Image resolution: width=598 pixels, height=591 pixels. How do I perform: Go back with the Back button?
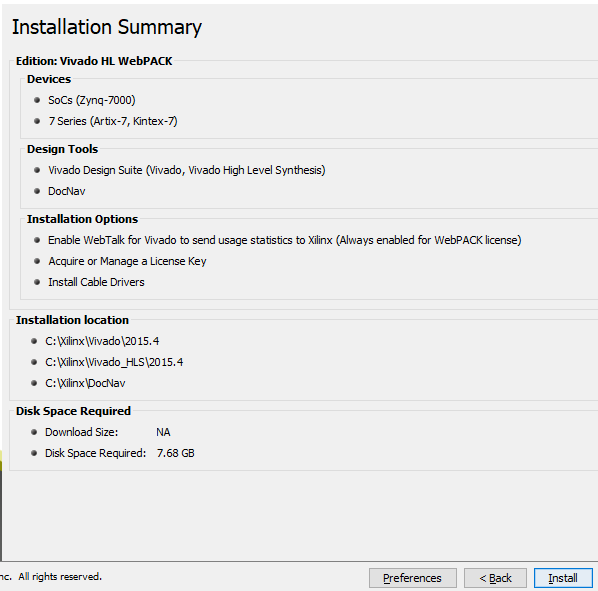495,578
